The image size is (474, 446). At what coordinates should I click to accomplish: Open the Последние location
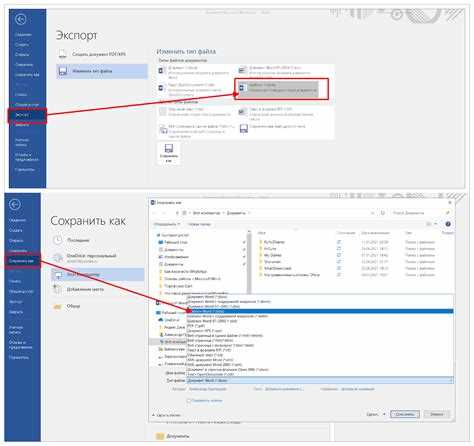point(97,240)
